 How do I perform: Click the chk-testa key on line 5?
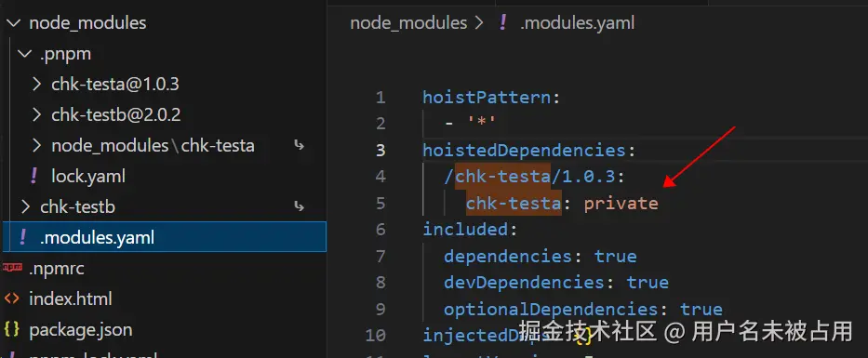tap(514, 203)
